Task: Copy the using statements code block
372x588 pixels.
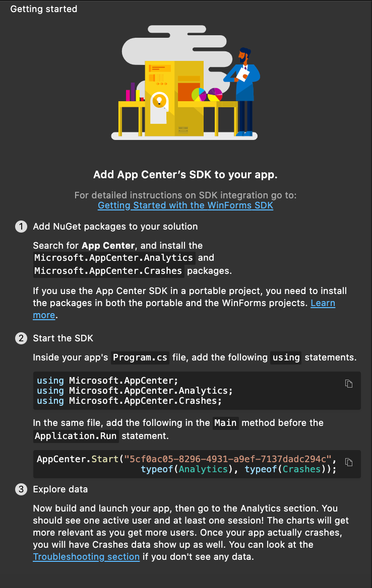Action: 349,384
